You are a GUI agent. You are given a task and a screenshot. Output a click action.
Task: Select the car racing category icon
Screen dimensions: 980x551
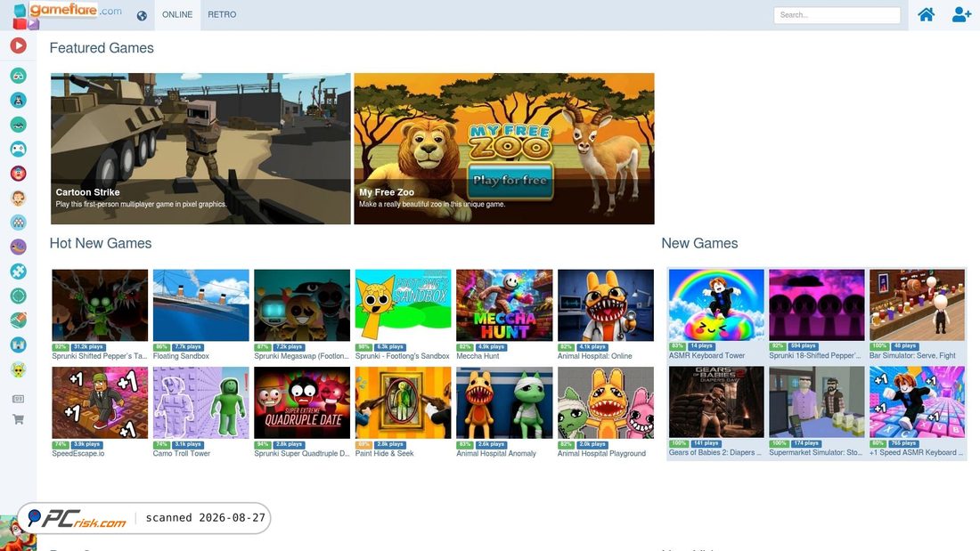click(x=18, y=125)
